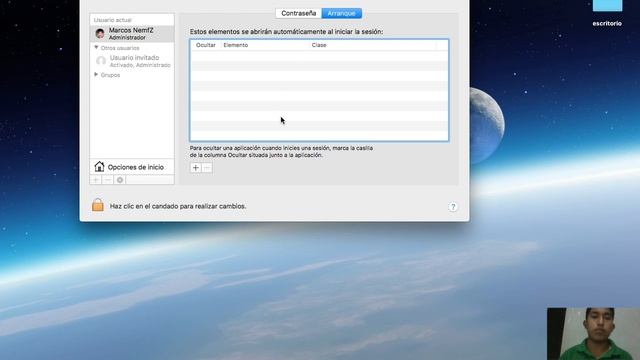Sort by the Ocultar column header
The height and width of the screenshot is (360, 640).
tap(206, 45)
